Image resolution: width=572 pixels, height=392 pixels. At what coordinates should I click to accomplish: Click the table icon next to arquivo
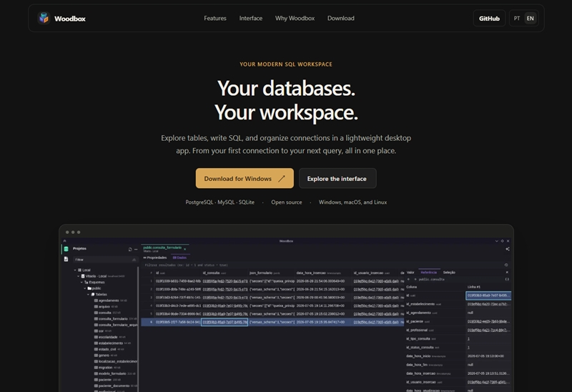[96, 307]
